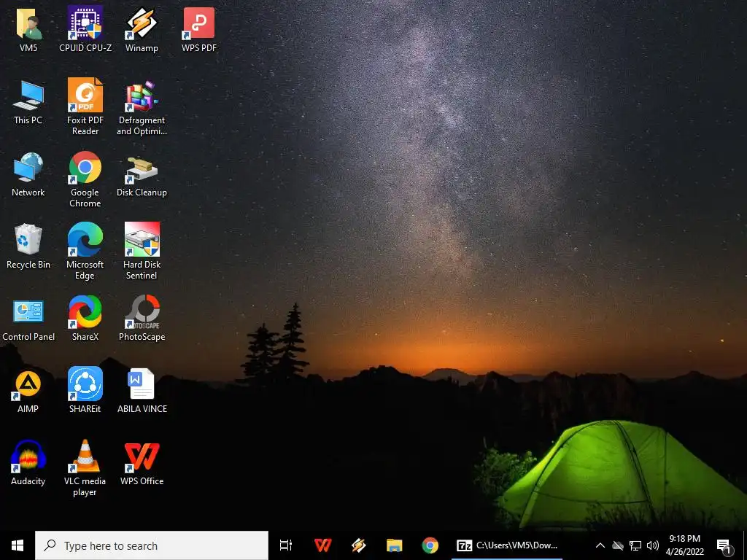Open the network status tray icon
This screenshot has height=560, width=747.
635,545
